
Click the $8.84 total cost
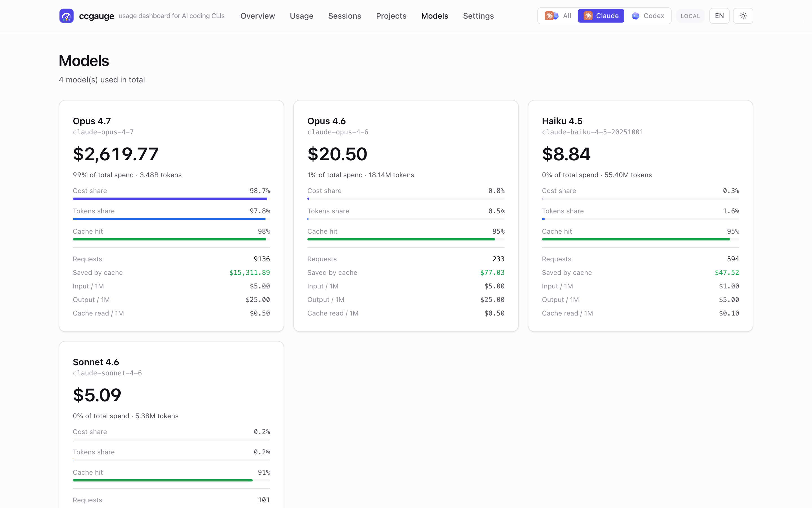click(x=566, y=154)
